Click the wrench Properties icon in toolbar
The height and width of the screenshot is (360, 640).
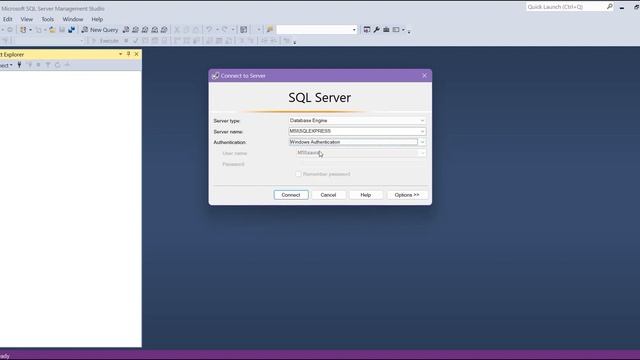(x=376, y=29)
